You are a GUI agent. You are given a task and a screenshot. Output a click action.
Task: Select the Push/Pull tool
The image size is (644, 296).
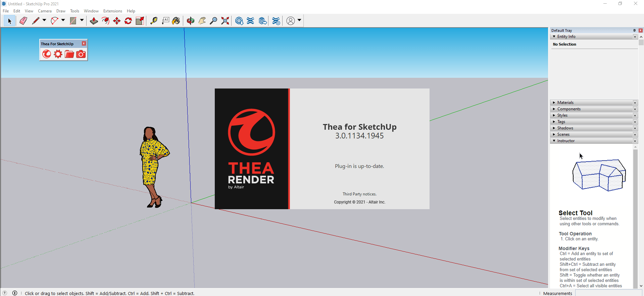[94, 21]
